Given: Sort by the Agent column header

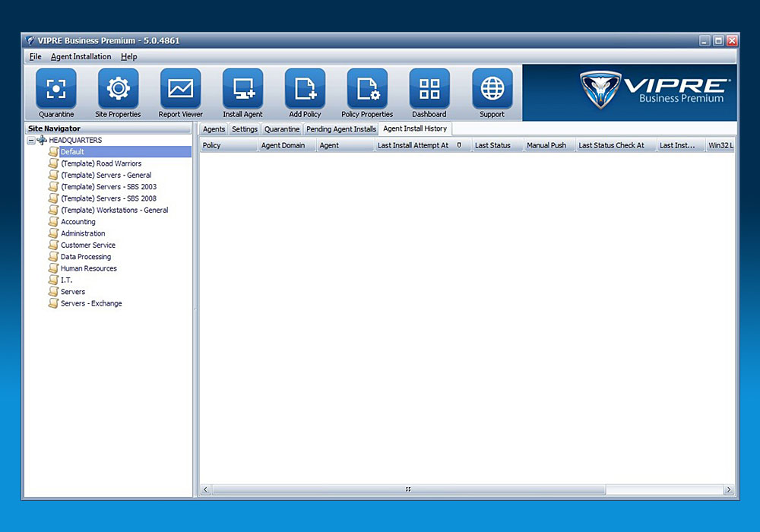Looking at the screenshot, I should pyautogui.click(x=346, y=145).
